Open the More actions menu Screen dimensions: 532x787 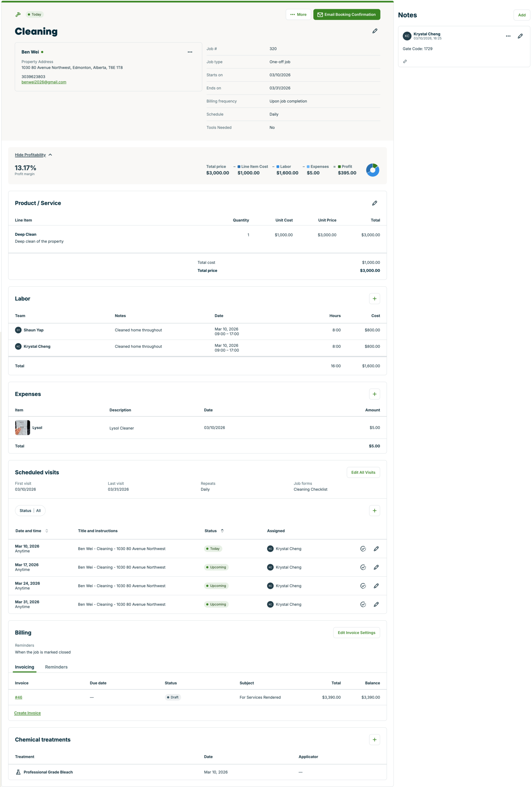coord(298,14)
